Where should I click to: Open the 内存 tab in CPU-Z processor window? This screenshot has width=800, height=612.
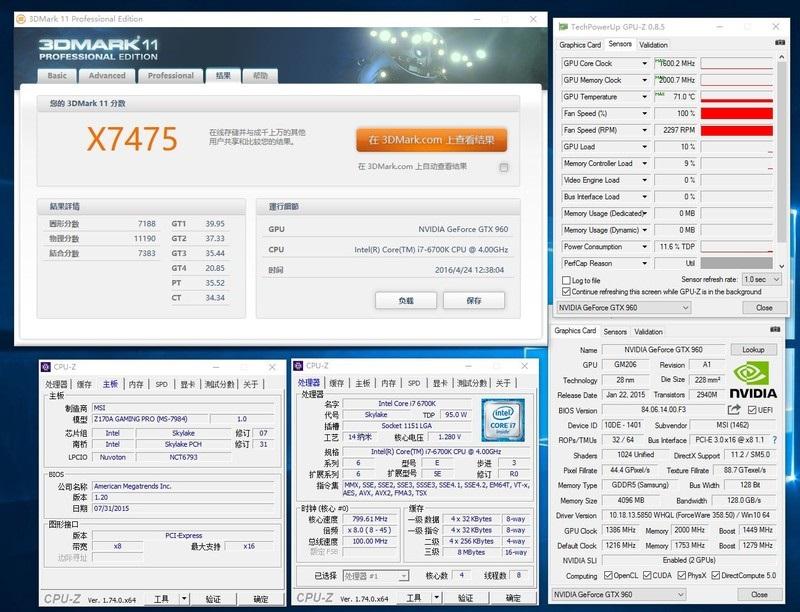[388, 383]
